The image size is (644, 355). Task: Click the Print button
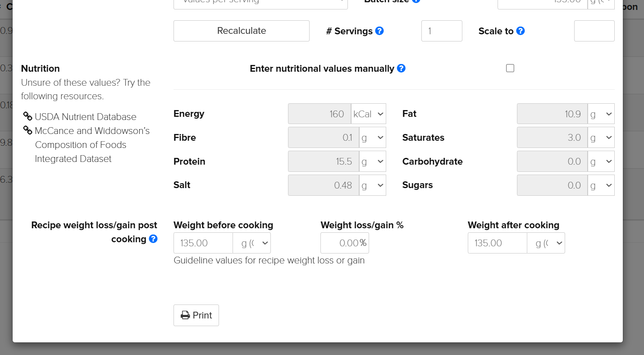[196, 315]
